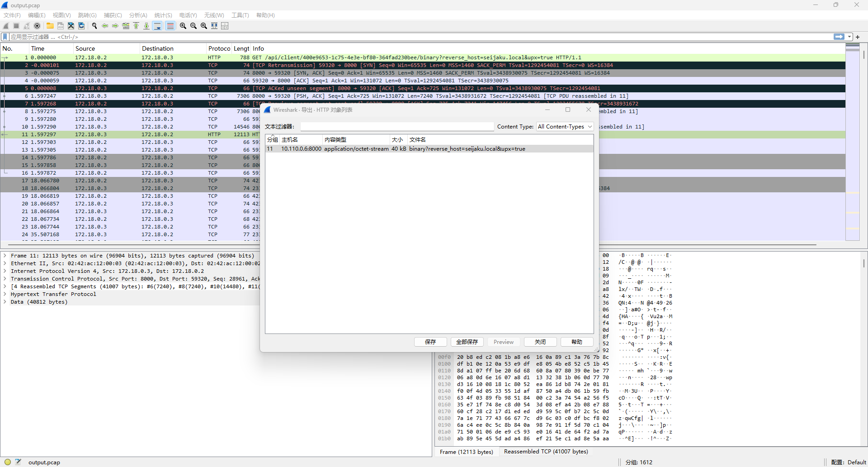Switch to Frame (12113 bytes) tab
This screenshot has width=868, height=467.
466,452
